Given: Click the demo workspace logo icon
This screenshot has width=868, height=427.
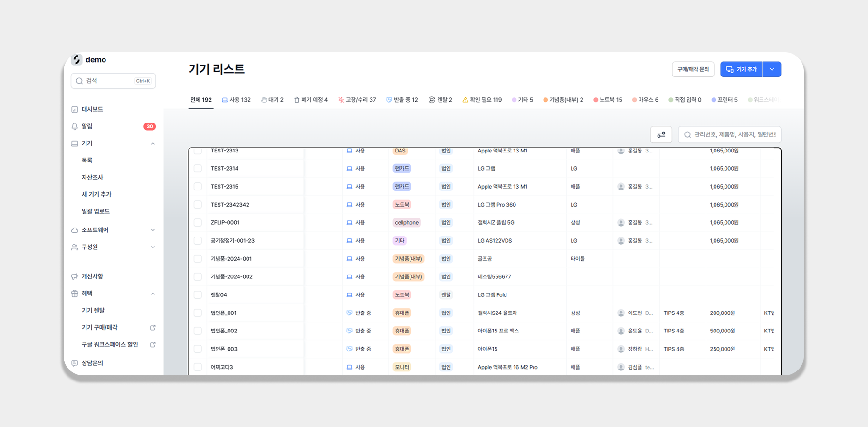Looking at the screenshot, I should [77, 60].
